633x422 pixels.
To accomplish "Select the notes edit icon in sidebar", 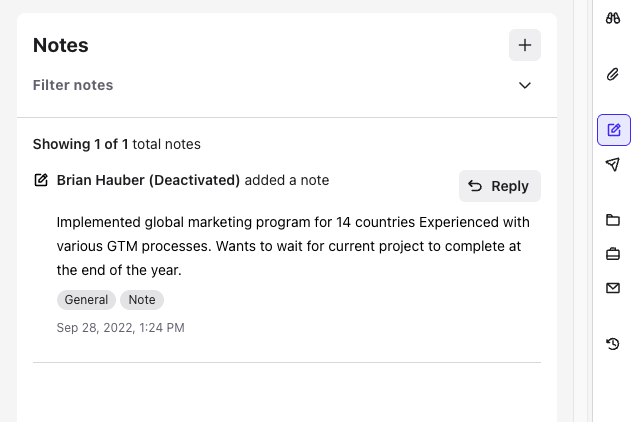I will click(613, 130).
